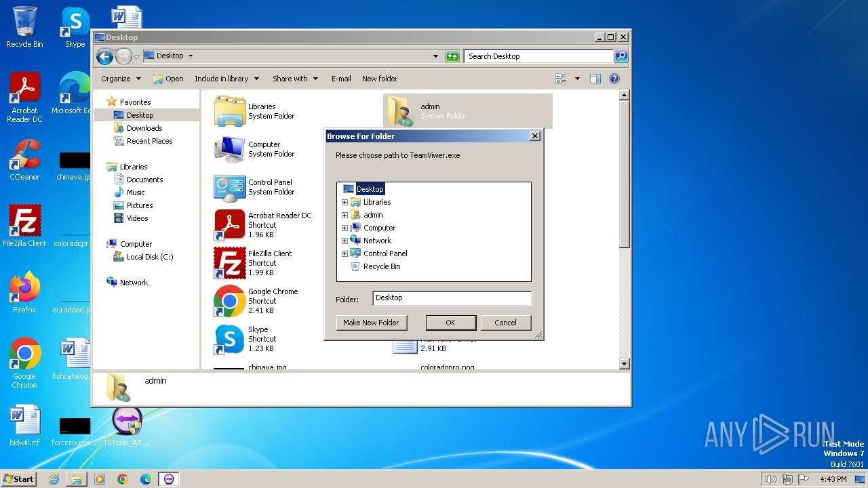868x488 pixels.
Task: Change view with the Views icon
Action: tap(561, 79)
